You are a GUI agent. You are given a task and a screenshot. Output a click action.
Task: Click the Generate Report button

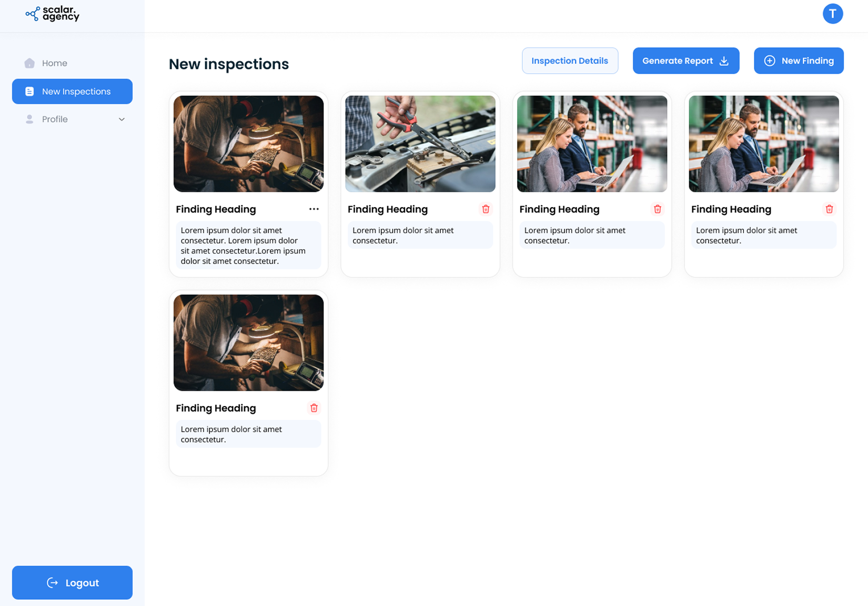tap(685, 60)
